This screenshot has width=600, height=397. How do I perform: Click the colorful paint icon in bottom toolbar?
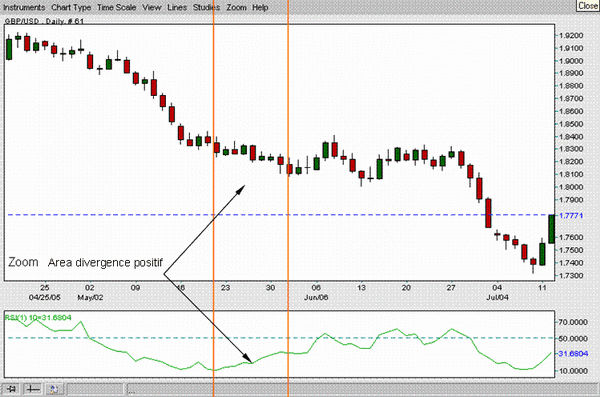point(54,389)
